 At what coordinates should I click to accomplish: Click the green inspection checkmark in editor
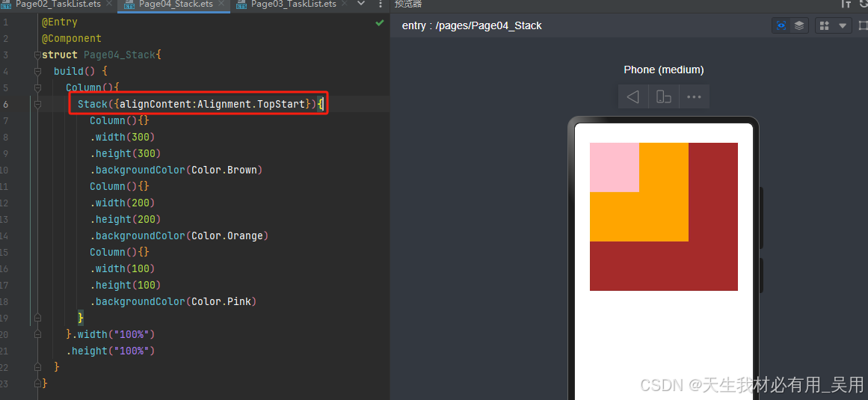tap(380, 22)
